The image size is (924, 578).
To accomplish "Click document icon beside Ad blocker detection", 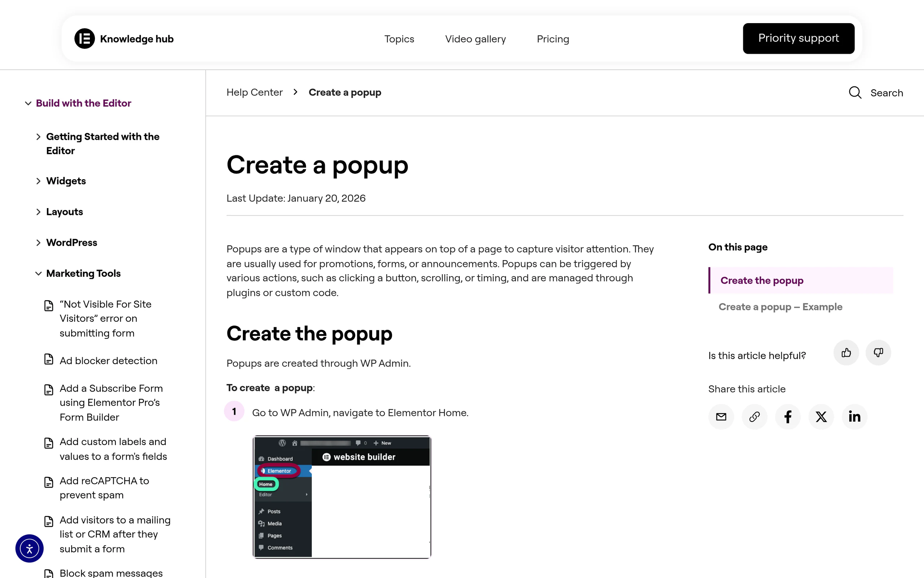I will [49, 359].
